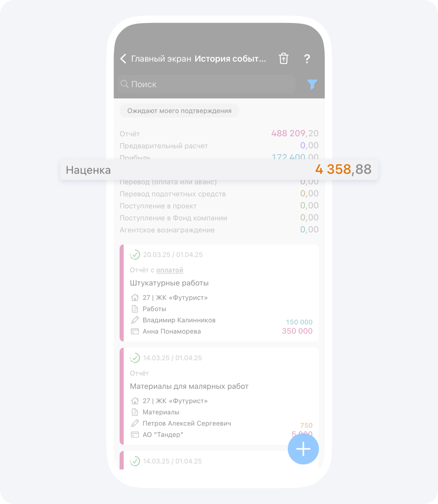Select the Отчёт summary row
Image resolution: width=438 pixels, height=504 pixels.
pos(219,133)
